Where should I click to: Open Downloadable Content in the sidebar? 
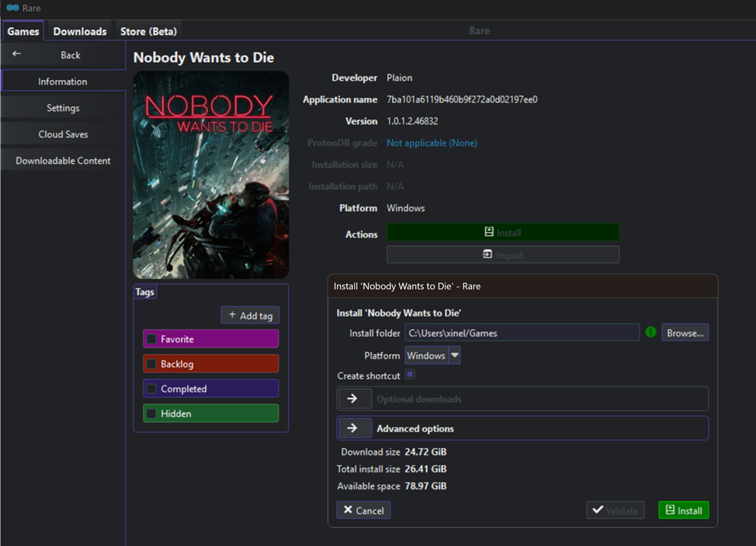63,161
